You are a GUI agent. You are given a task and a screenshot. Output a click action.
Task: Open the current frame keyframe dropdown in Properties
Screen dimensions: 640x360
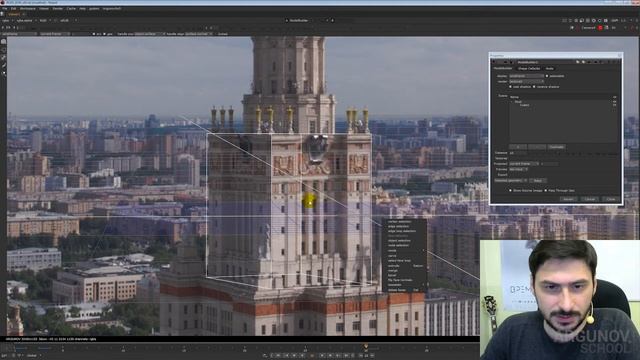click(x=524, y=164)
